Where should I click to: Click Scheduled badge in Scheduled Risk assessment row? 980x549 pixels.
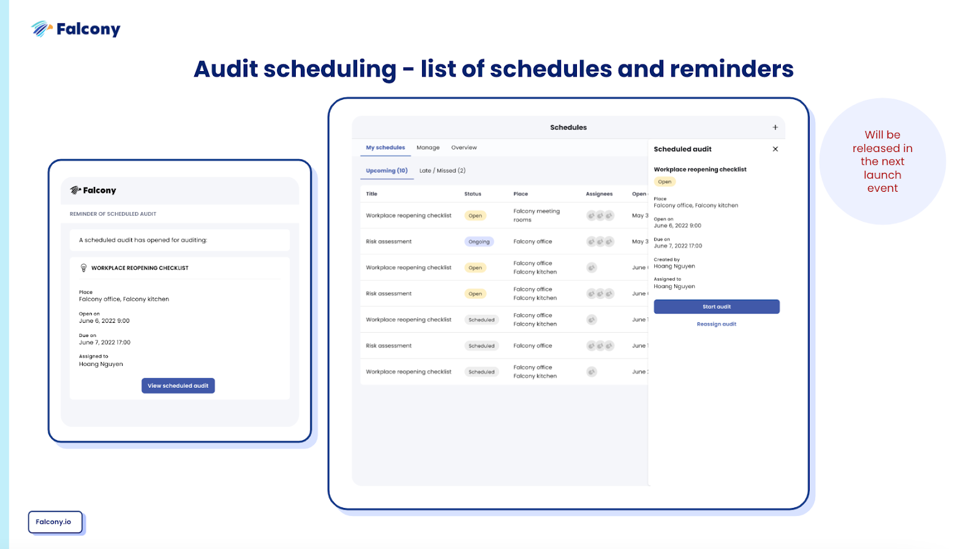[x=481, y=346]
